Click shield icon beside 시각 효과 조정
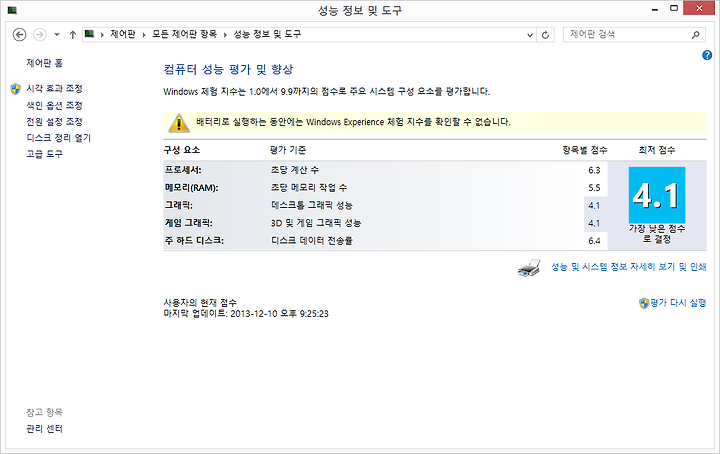The image size is (720, 454). (x=16, y=89)
